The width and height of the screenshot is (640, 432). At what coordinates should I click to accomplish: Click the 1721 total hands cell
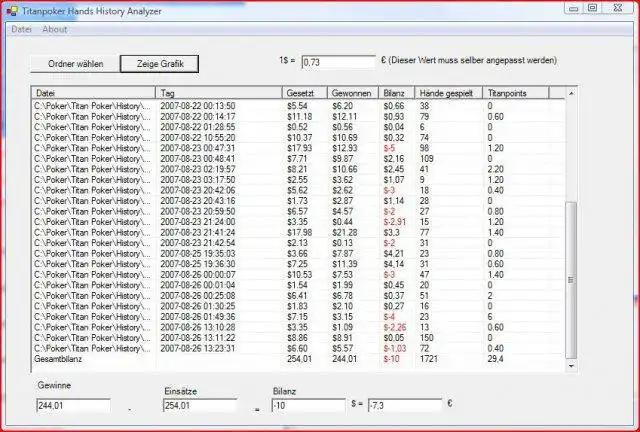tap(429, 359)
